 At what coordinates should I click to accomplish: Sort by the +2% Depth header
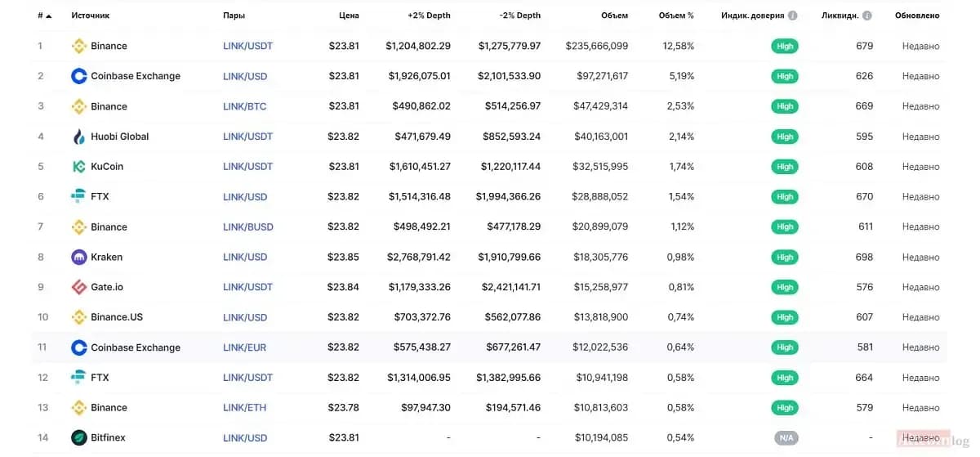tap(429, 16)
